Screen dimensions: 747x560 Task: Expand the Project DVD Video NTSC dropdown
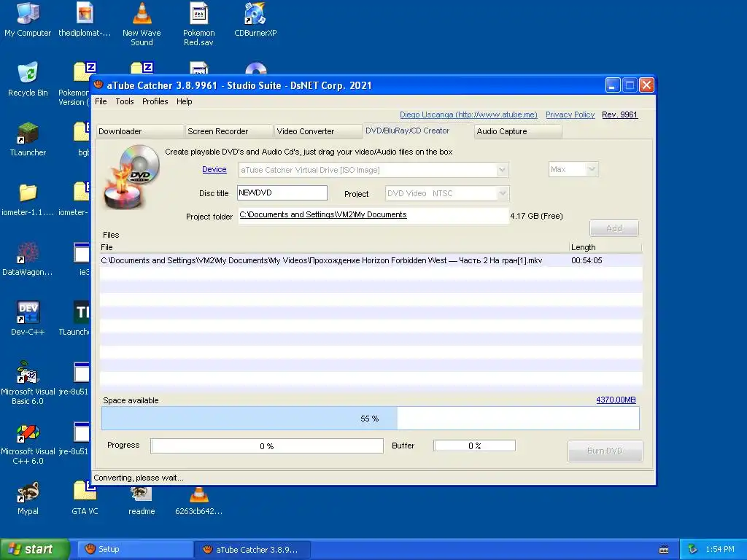502,193
